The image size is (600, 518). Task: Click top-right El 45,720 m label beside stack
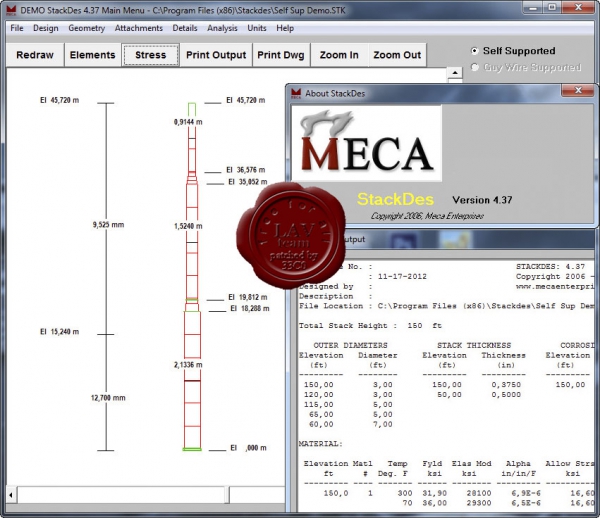pos(245,100)
